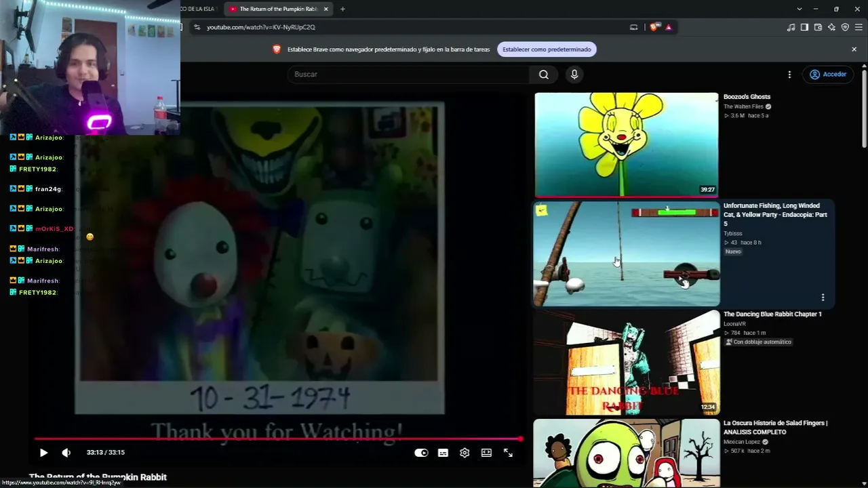Mute the video with the speaker icon
868x488 pixels.
(66, 453)
